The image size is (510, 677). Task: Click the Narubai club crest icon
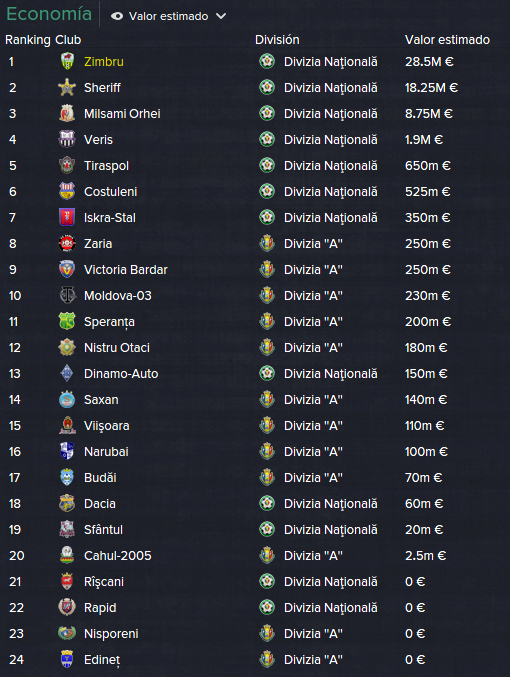coord(67,451)
